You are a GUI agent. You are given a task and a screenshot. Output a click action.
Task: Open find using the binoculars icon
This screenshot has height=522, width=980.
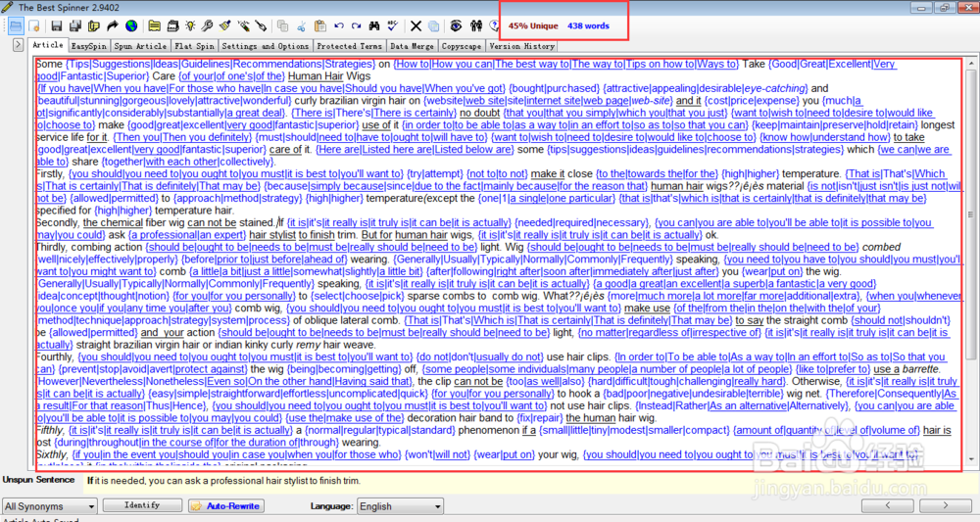click(x=373, y=26)
